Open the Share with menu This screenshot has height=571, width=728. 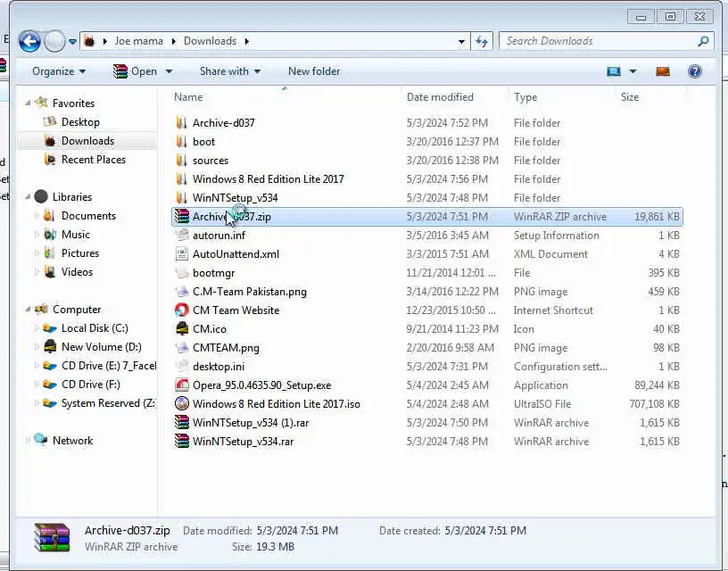[x=230, y=71]
